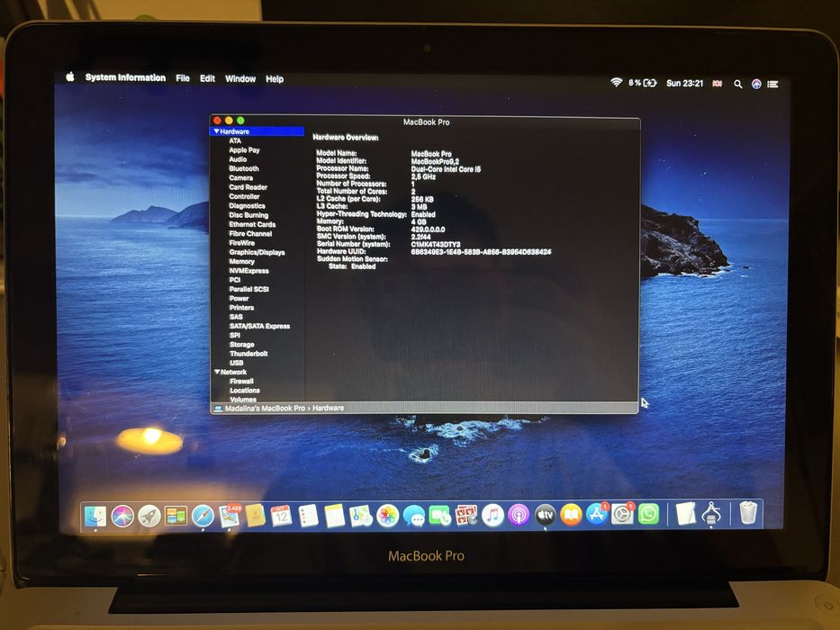Click the Wi-Fi status icon
Screen dimensions: 840x630
click(x=616, y=83)
